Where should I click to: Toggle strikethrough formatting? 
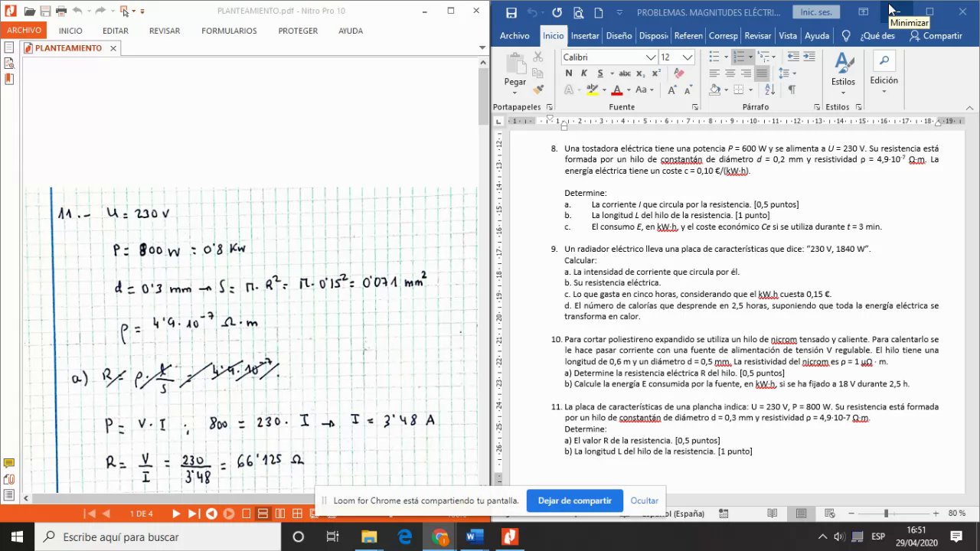click(x=624, y=73)
